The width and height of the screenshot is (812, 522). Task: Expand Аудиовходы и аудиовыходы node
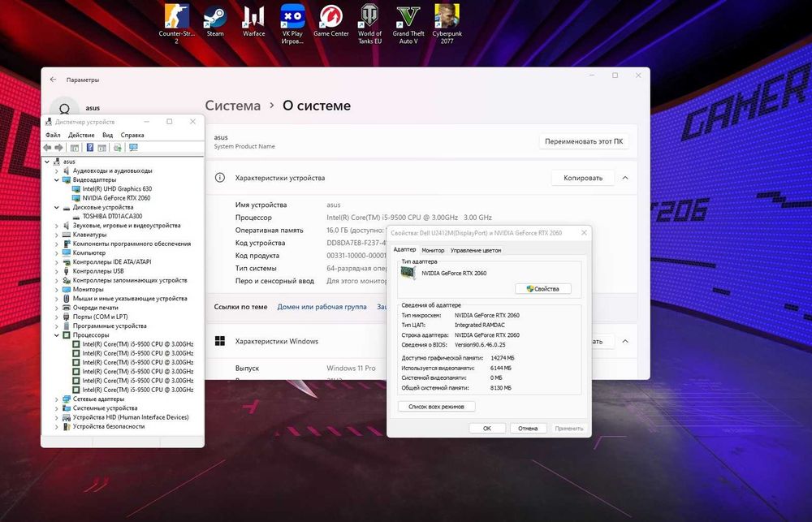pyautogui.click(x=57, y=171)
